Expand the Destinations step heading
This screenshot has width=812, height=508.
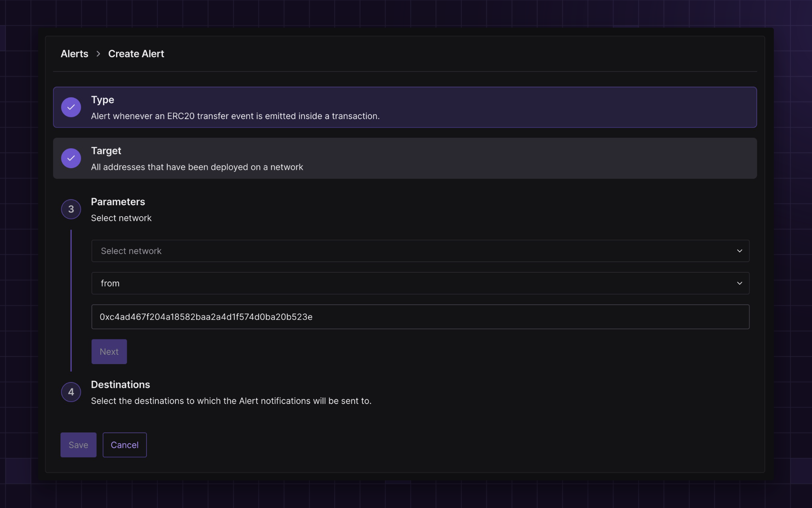[x=121, y=384]
